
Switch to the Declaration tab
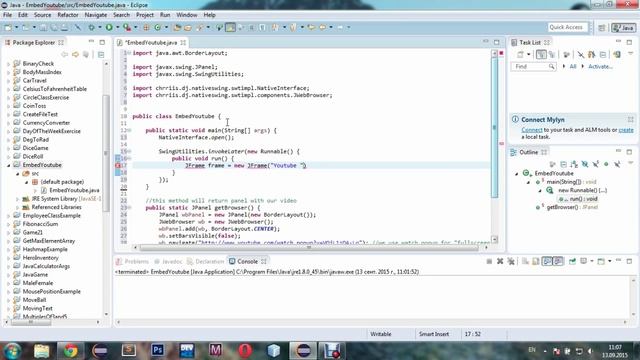206,261
